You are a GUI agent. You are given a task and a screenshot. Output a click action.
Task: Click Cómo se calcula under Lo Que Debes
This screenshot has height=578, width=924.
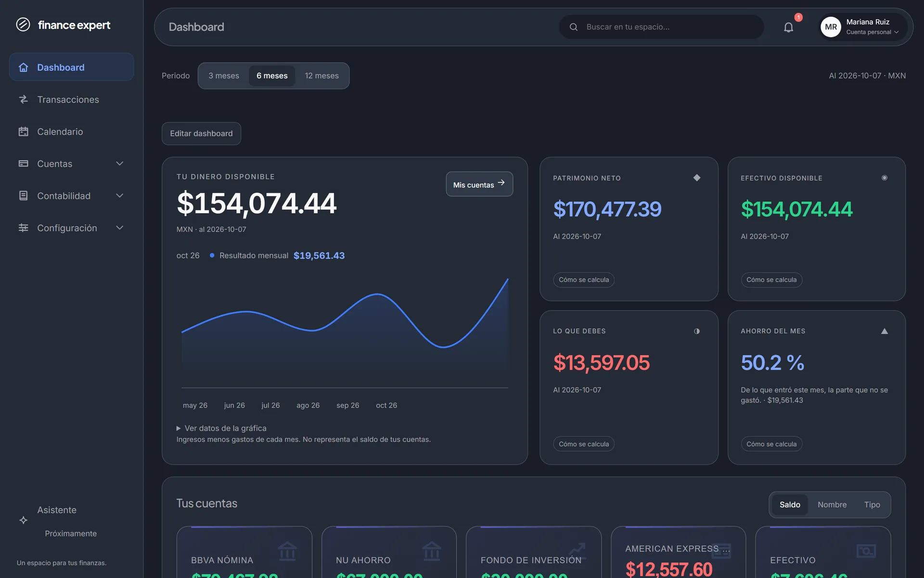point(584,444)
